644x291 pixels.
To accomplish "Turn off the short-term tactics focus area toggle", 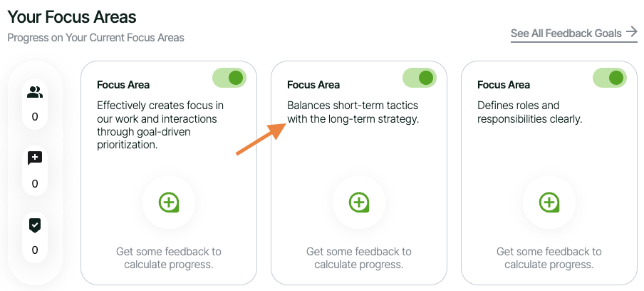I will coord(419,78).
